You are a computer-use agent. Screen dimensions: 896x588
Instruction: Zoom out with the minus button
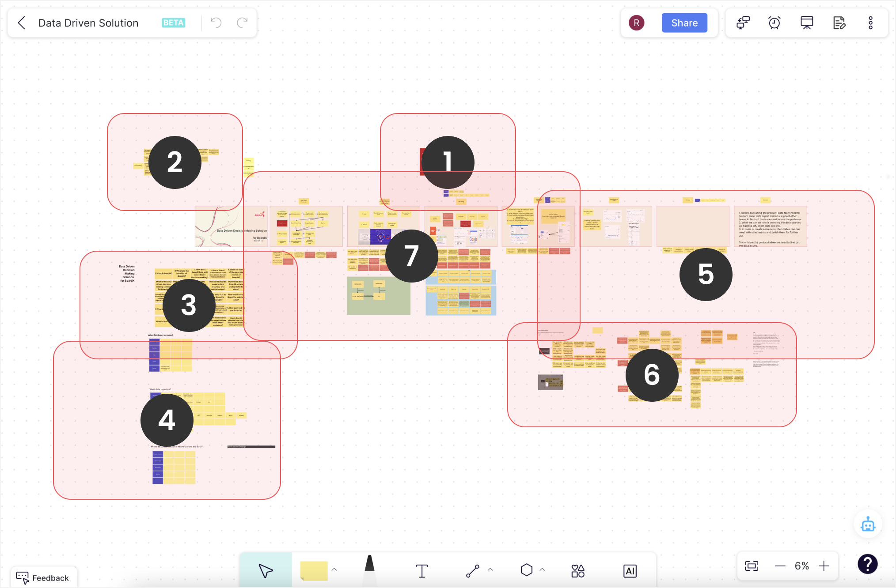pos(780,566)
